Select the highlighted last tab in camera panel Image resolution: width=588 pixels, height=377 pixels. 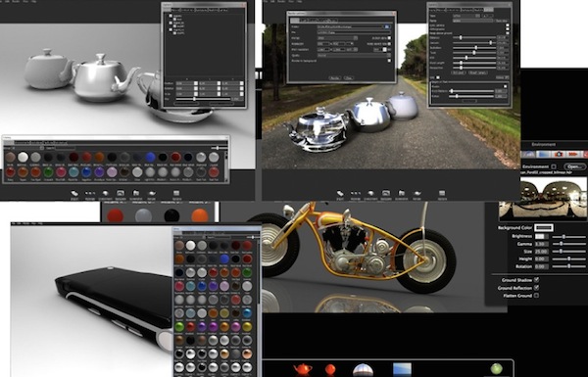(489, 10)
